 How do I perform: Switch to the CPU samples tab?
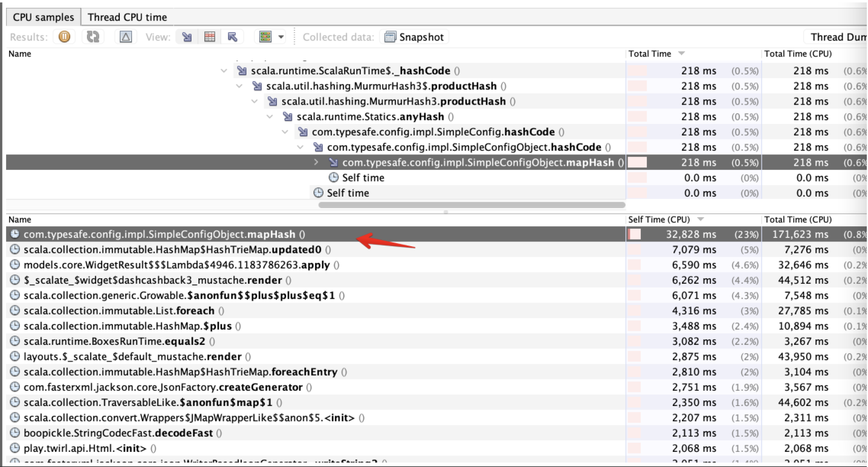point(43,17)
